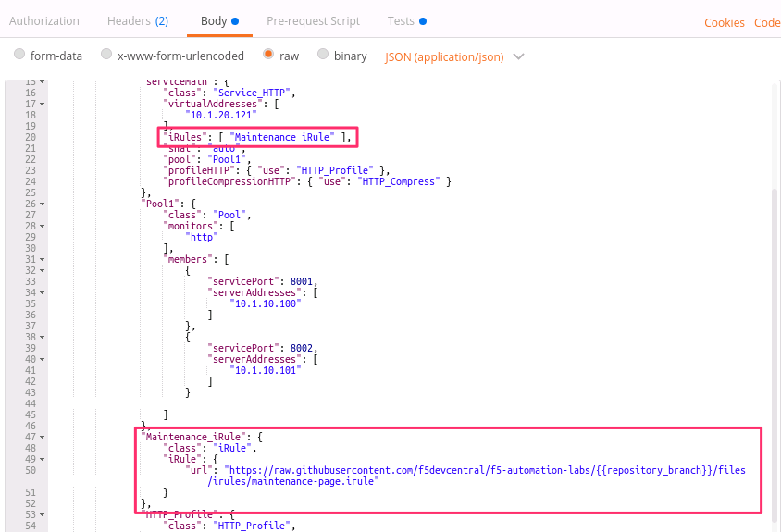This screenshot has height=532, width=781.
Task: Select the raw body option
Action: click(x=268, y=54)
